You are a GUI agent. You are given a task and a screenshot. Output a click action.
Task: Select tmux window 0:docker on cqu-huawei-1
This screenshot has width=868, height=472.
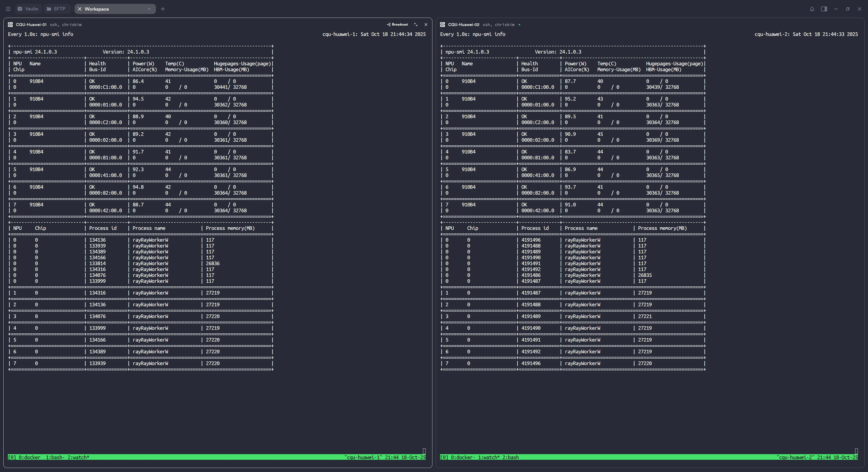point(29,457)
